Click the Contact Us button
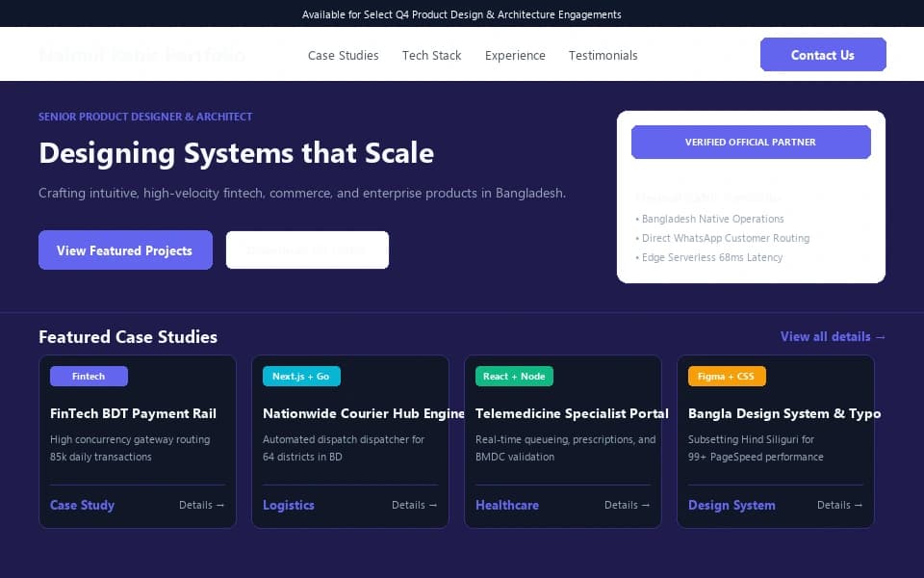The width and height of the screenshot is (924, 578). tap(823, 55)
